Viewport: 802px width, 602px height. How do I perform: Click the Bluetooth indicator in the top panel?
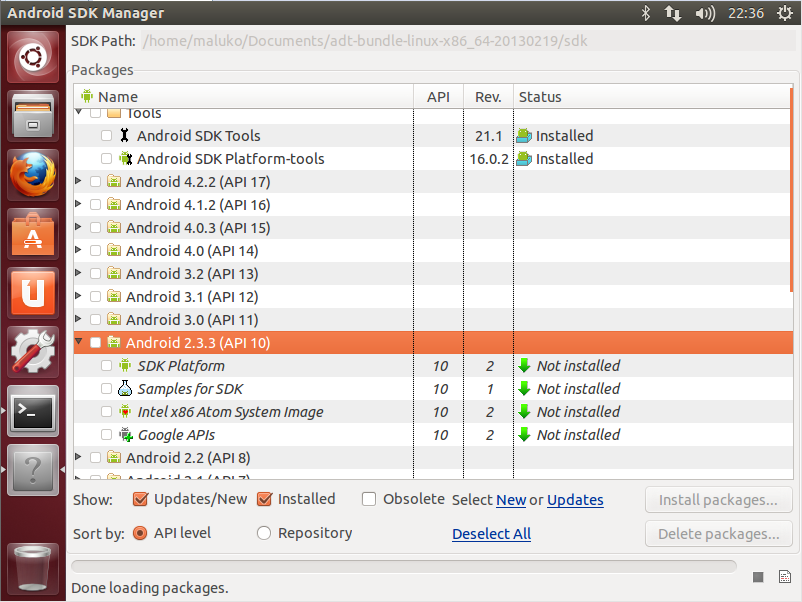pyautogui.click(x=645, y=13)
